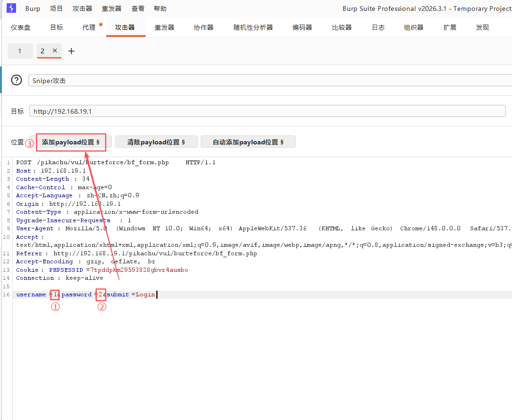Image resolution: width=512 pixels, height=420 pixels.
Task: Open the 攻击器 menu in the menu bar
Action: point(82,8)
